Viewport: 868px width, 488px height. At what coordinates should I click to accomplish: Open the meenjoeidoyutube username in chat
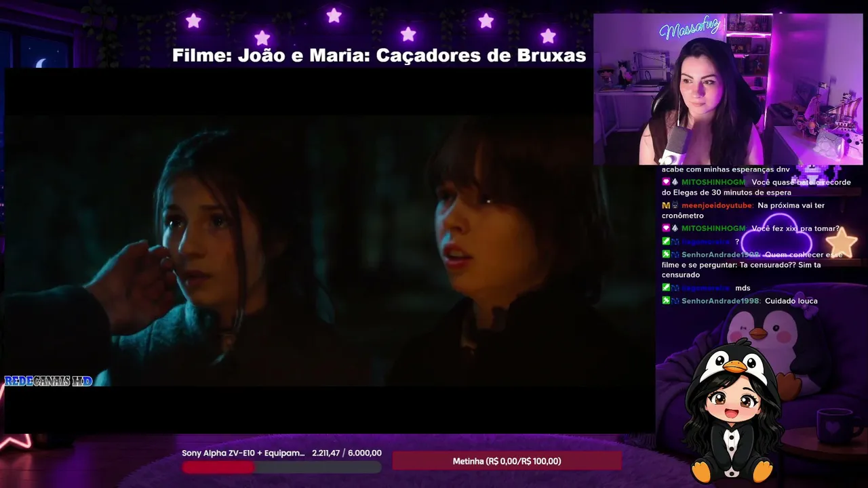[717, 205]
